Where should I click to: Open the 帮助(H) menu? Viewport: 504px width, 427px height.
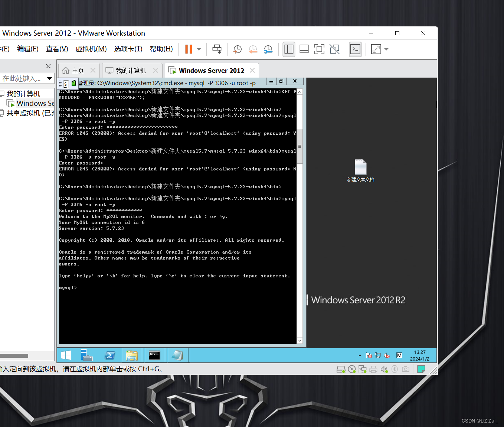click(x=161, y=49)
